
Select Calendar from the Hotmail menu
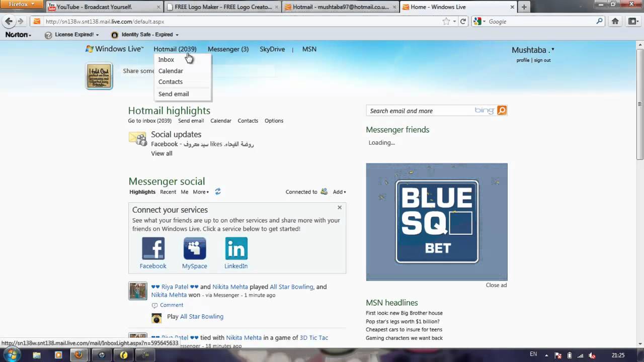tap(171, 71)
